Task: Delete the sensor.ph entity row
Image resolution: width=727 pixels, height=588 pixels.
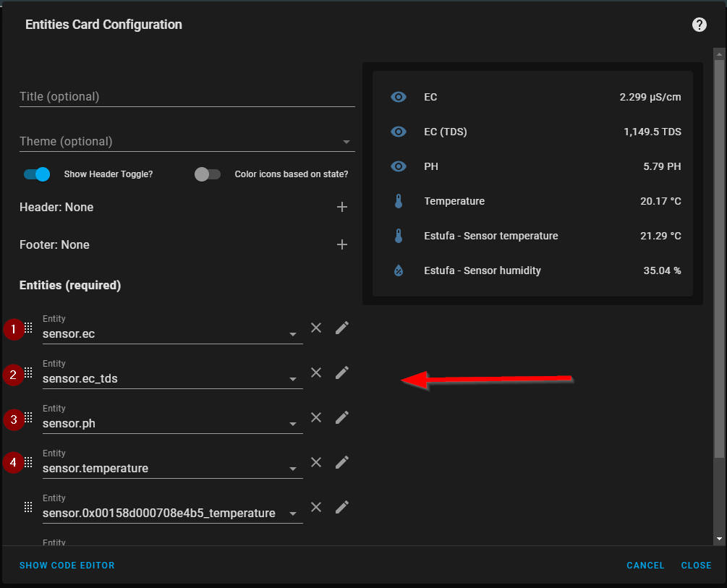Action: [316, 417]
